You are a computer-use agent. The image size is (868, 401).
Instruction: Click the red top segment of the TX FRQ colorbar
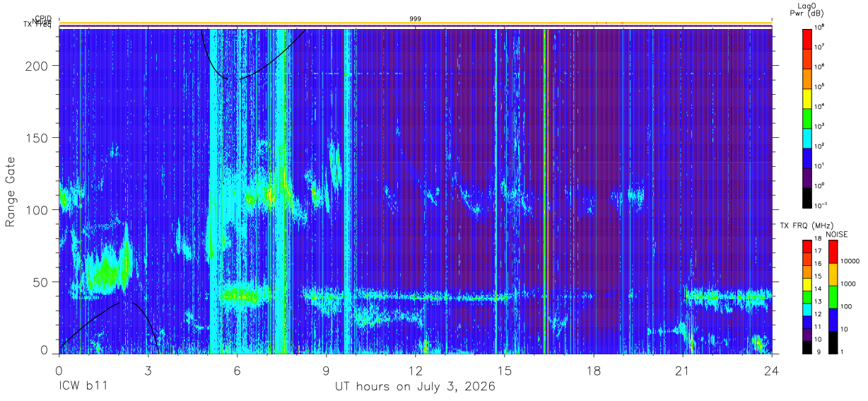click(x=807, y=247)
